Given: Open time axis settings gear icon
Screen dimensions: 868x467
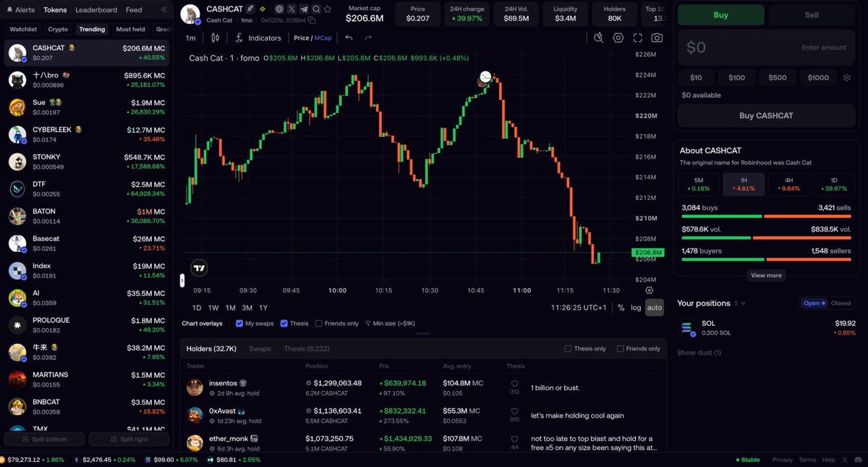Looking at the screenshot, I should tap(649, 290).
